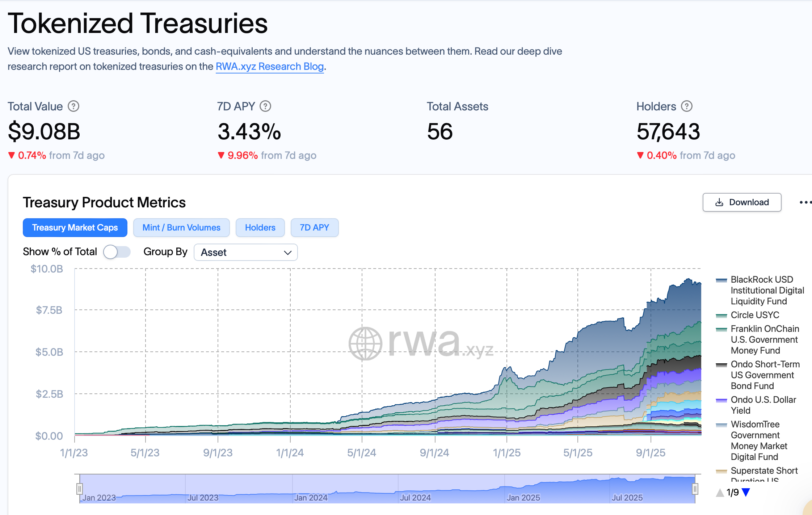Click the download arrow icon inside Download button
812x515 pixels.
click(719, 202)
